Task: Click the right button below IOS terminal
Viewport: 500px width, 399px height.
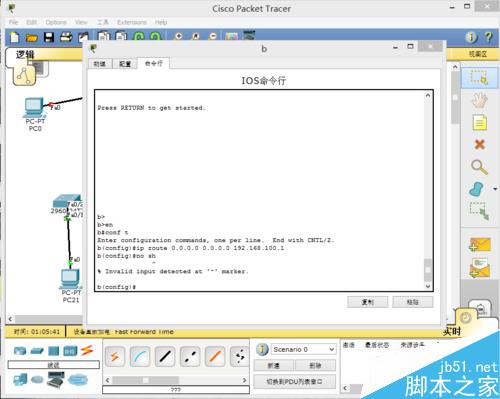Action: pyautogui.click(x=413, y=302)
